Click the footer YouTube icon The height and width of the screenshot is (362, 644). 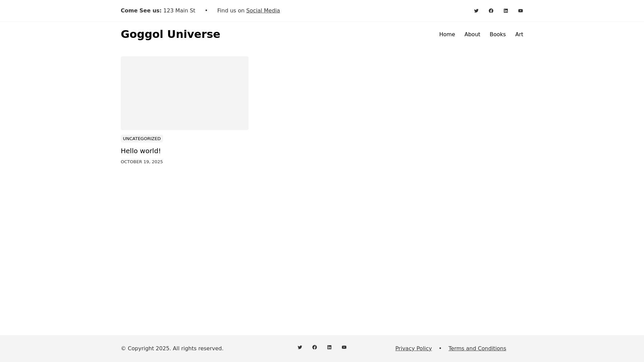(x=344, y=347)
